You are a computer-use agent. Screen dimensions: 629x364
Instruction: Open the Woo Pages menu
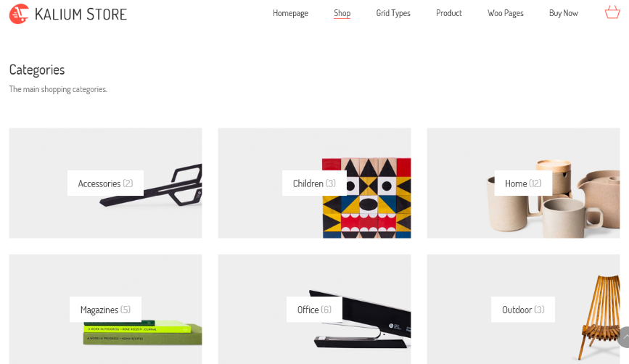[506, 13]
